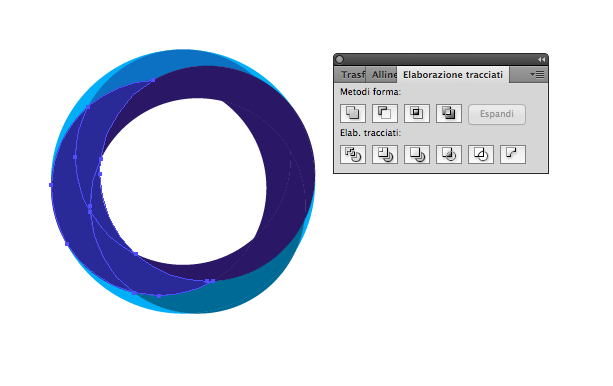613x386 pixels.
Task: Collapse the panel with the double-arrow icon
Action: pyautogui.click(x=541, y=59)
